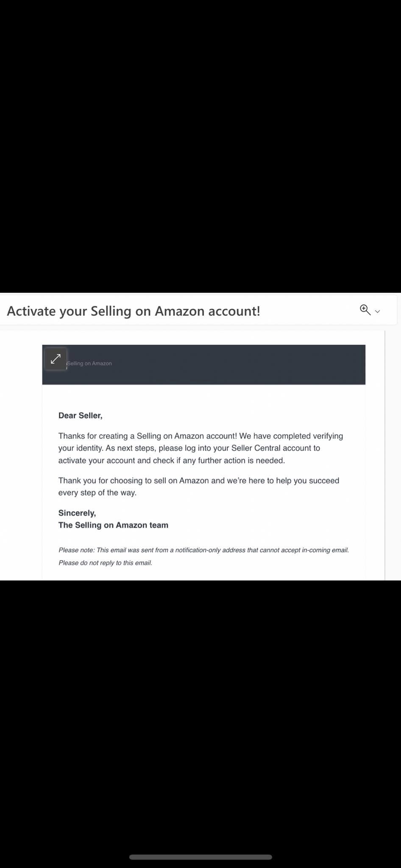This screenshot has height=868, width=401.
Task: Click the 'Seller Central account' text line
Action: point(189,448)
